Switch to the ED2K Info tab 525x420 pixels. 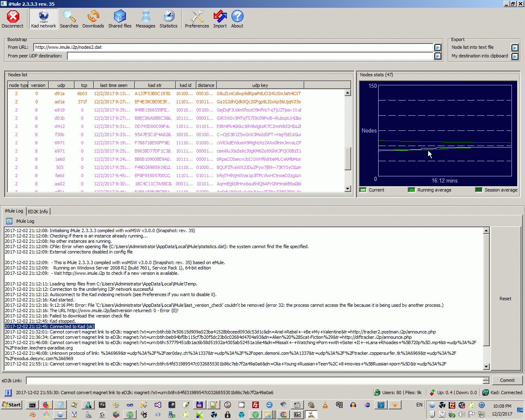click(38, 212)
